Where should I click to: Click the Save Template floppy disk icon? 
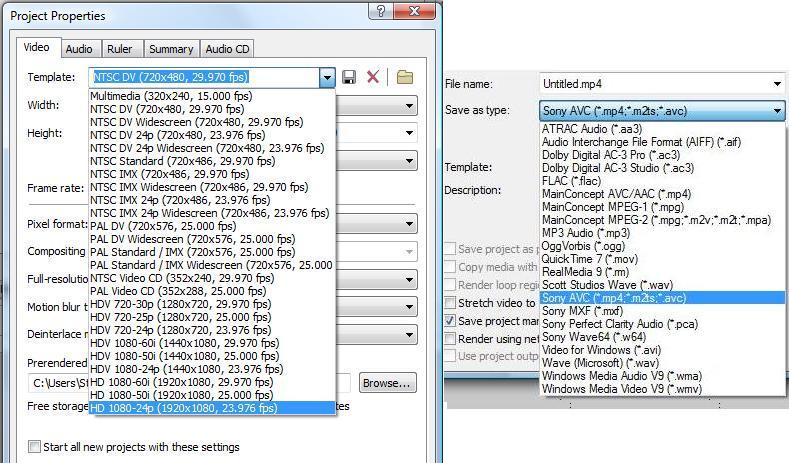349,77
